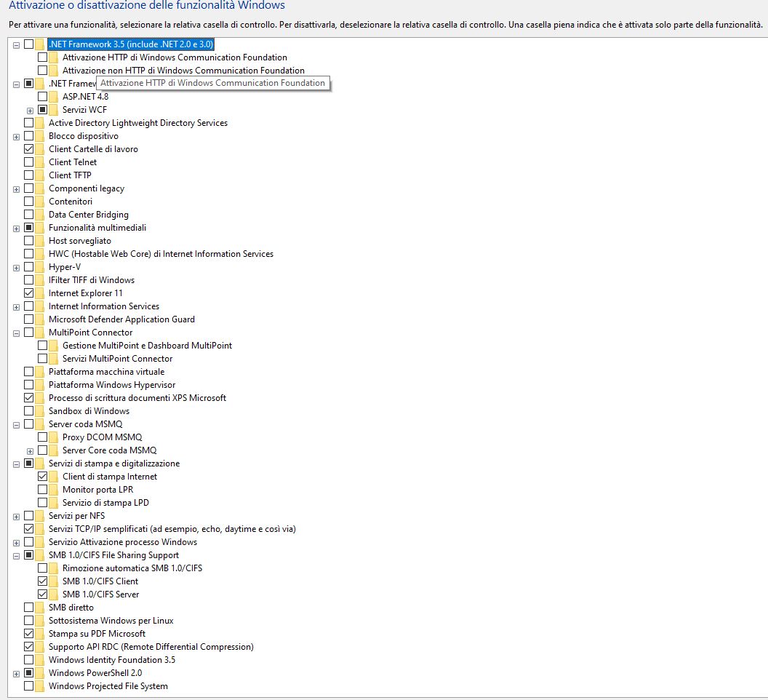The image size is (768, 700).
Task: Select Servizio Attivazione processo Windows label
Action: 123,541
